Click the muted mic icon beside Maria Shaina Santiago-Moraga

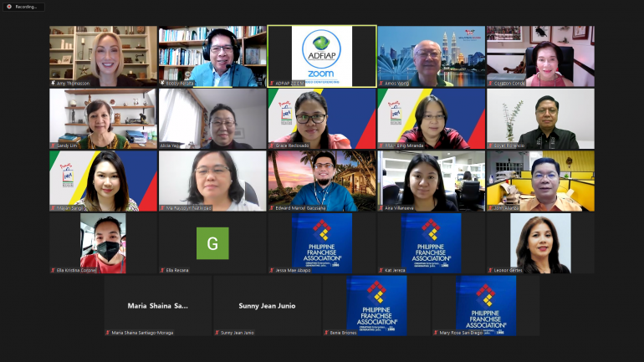(108, 333)
